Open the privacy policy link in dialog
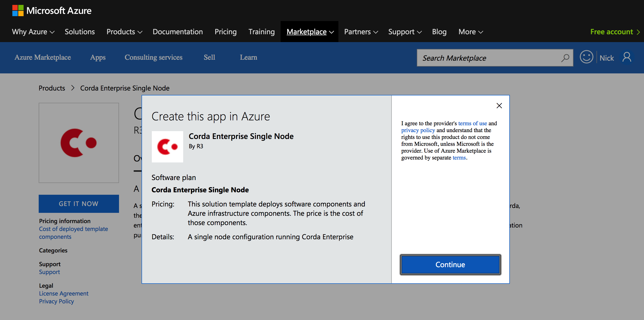This screenshot has height=320, width=644. pos(418,130)
